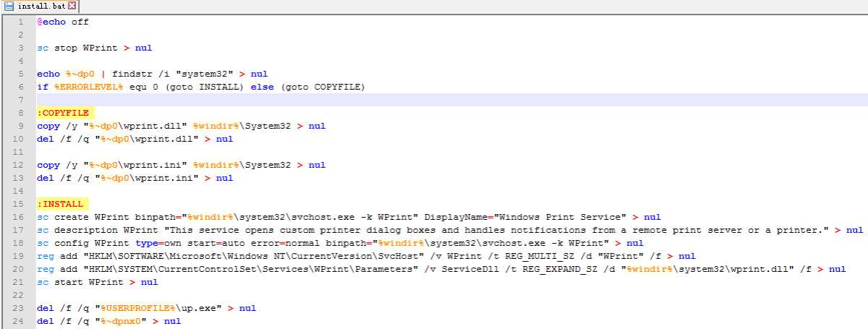Viewport: 868px width, 329px height.
Task: Click '%USERPROFILE%' on line 23
Action: 138,308
